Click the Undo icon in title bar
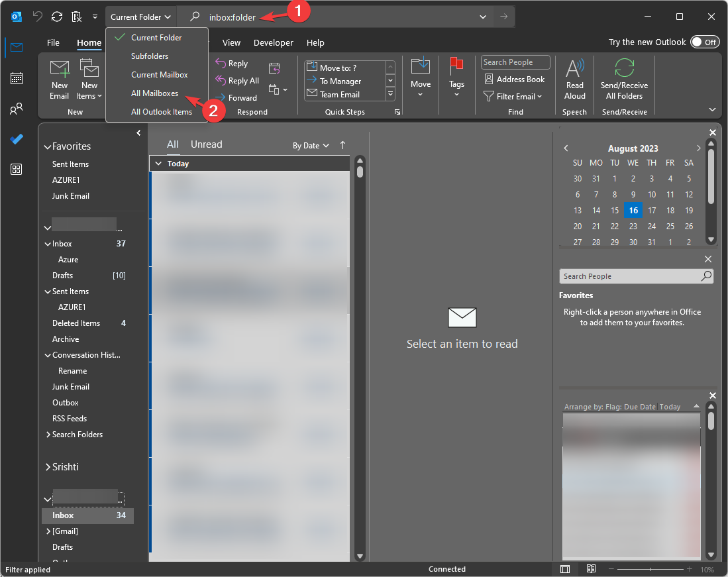The width and height of the screenshot is (728, 577). click(38, 17)
